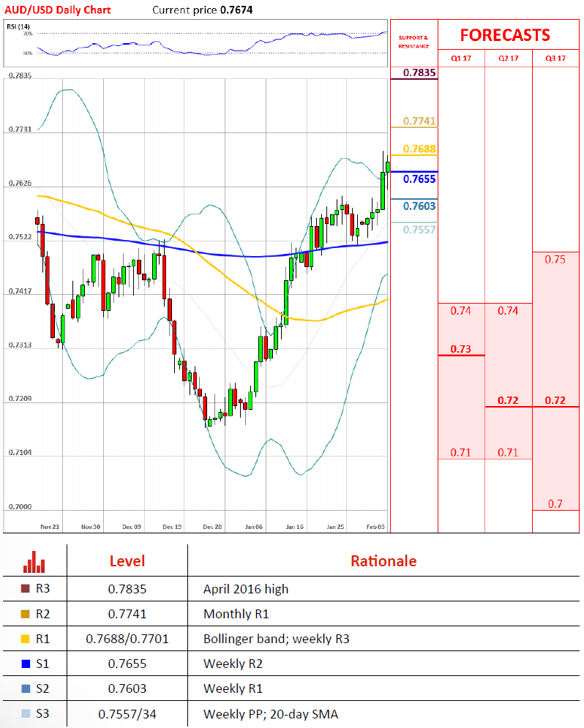The height and width of the screenshot is (728, 584).
Task: Select the Q1 17 forecast column header
Action: (461, 59)
